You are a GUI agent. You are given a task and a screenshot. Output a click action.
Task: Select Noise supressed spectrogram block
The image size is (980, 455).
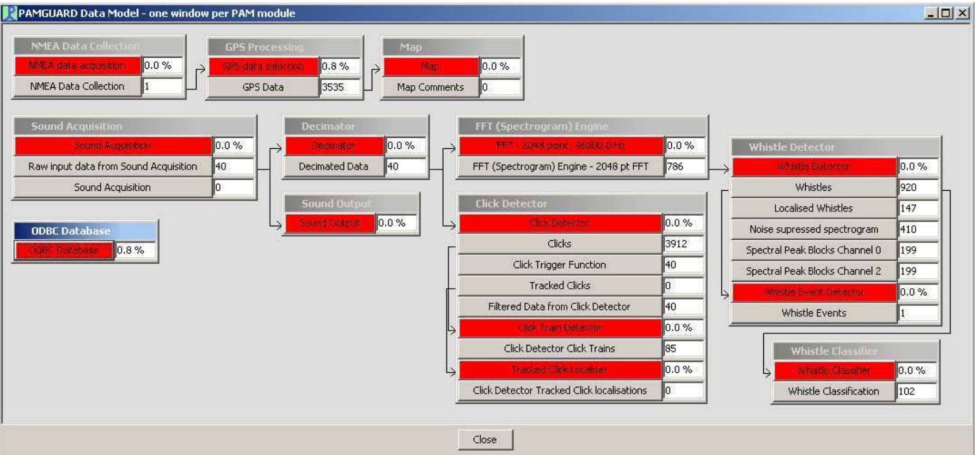[814, 229]
